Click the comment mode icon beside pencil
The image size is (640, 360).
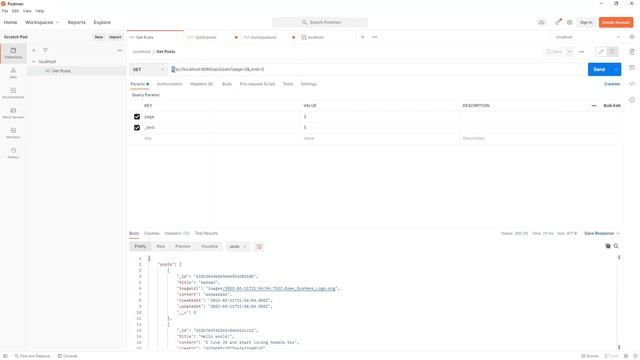612,52
